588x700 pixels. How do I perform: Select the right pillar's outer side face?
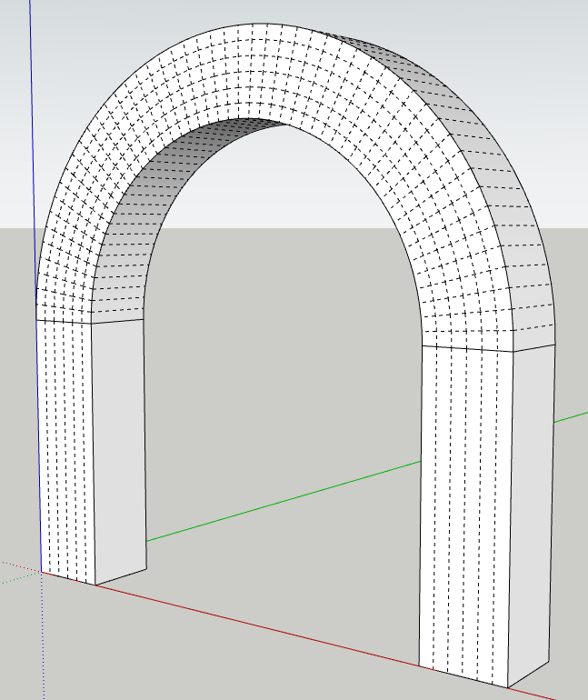tap(531, 509)
